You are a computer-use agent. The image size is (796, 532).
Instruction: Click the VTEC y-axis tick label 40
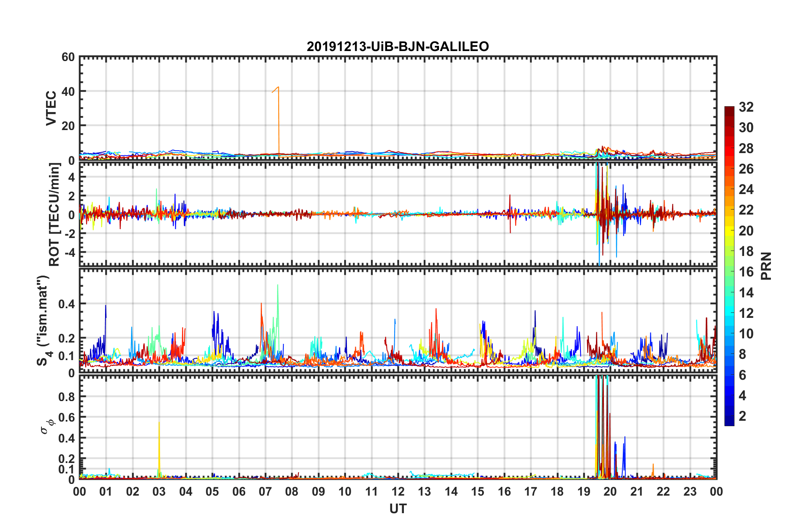(68, 91)
